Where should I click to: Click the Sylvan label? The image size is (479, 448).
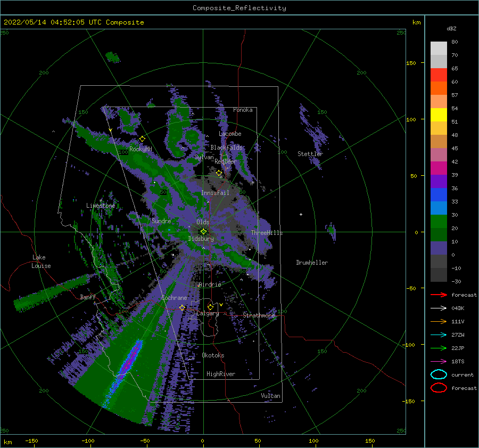point(204,157)
